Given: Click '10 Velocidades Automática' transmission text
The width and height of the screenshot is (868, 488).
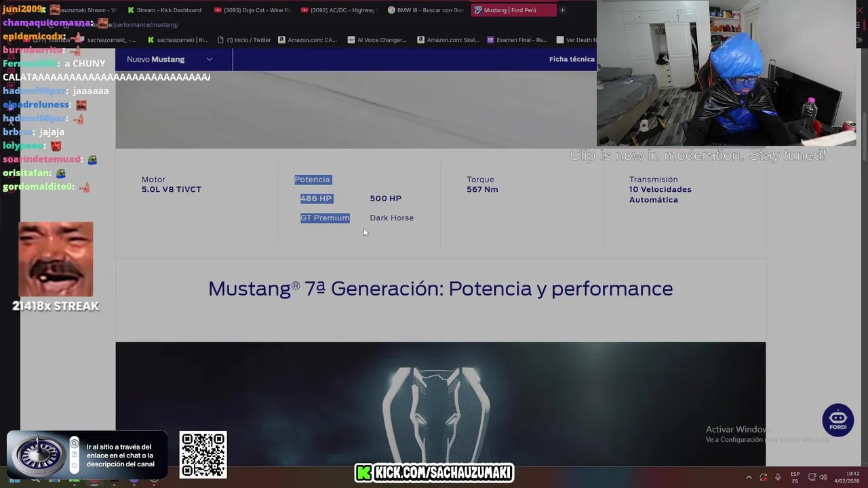Looking at the screenshot, I should (660, 195).
